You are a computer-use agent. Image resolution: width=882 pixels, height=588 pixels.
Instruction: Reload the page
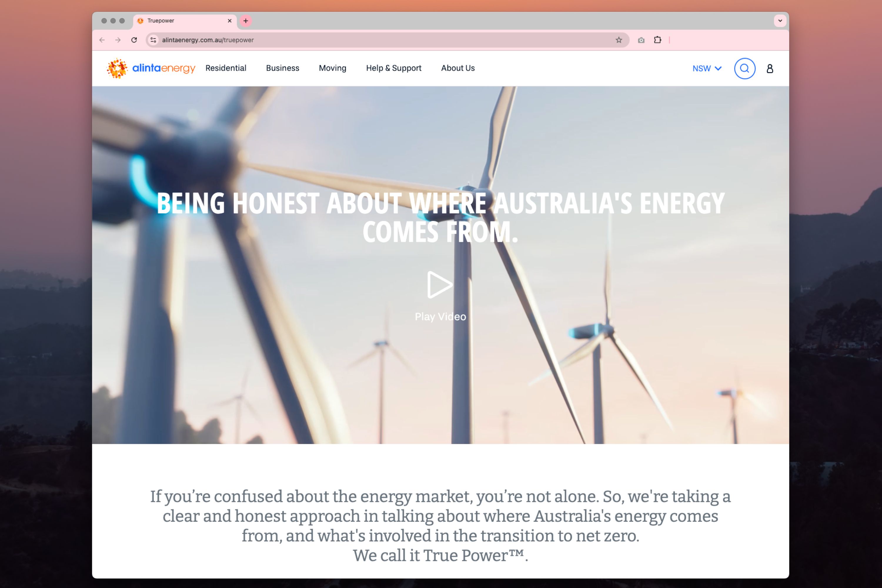point(134,40)
